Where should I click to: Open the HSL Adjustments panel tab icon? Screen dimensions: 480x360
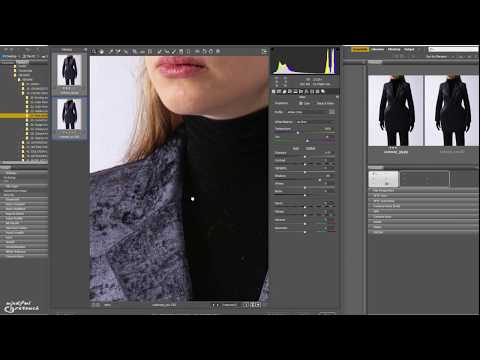[x=289, y=91]
